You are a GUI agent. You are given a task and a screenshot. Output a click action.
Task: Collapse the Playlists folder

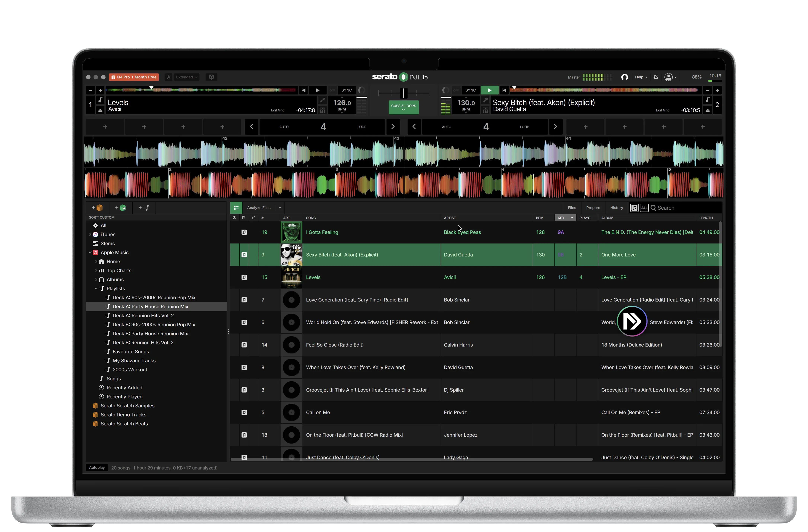[96, 288]
